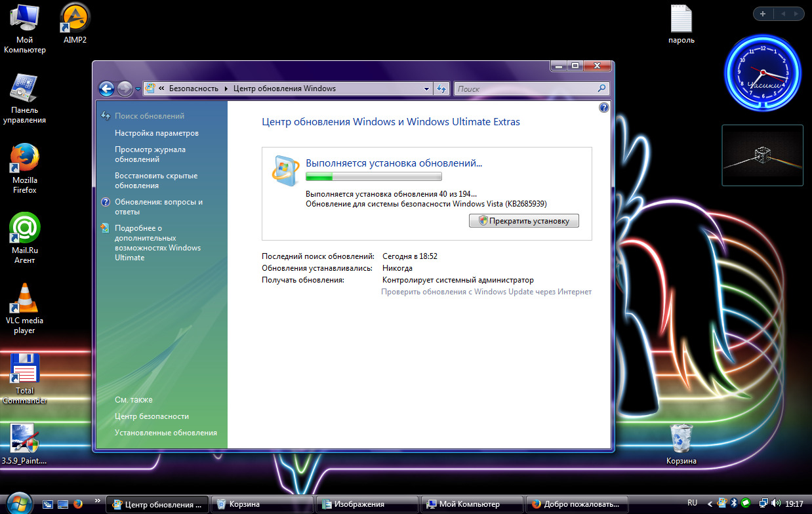
Task: Click Прекратить установку button
Action: pos(524,221)
